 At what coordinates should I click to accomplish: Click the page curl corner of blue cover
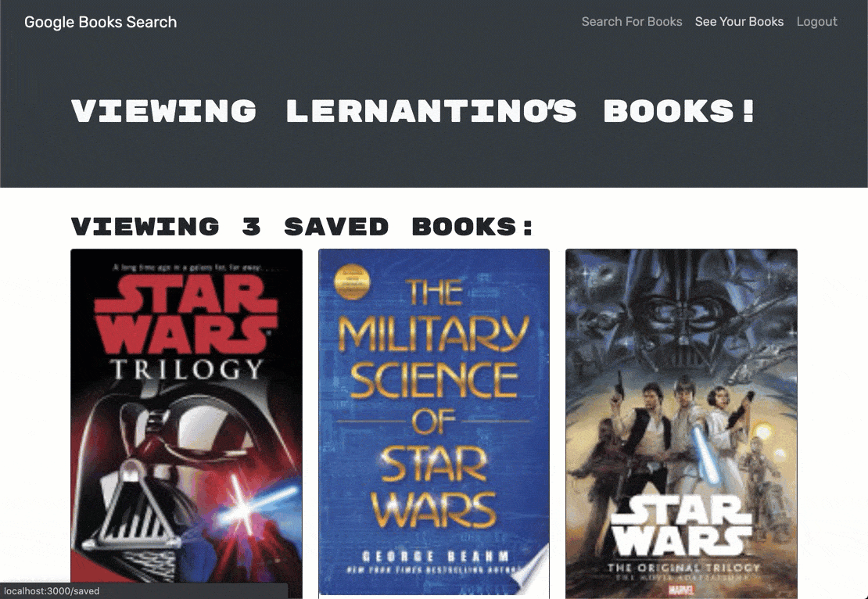[x=532, y=570]
